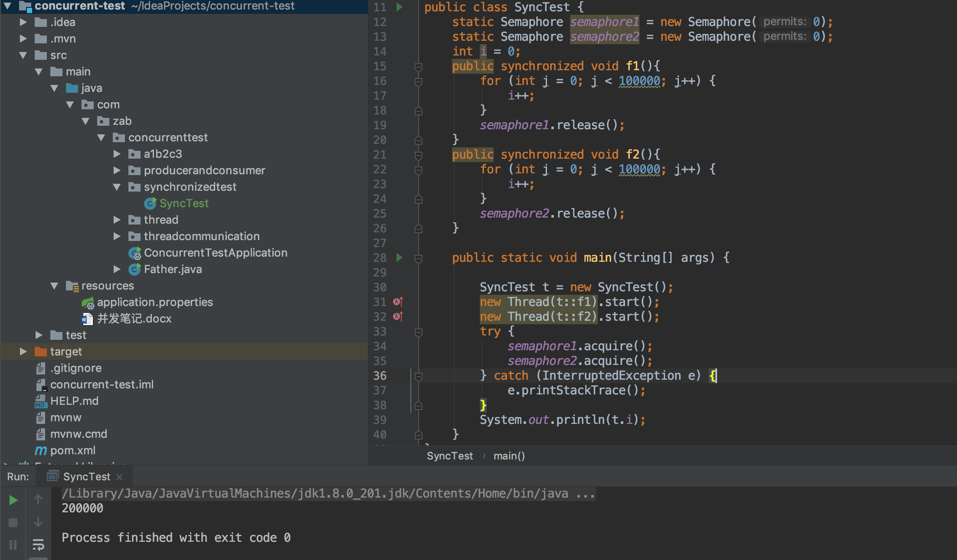Image resolution: width=957 pixels, height=560 pixels.
Task: Fold the try block on line 33
Action: [x=419, y=332]
